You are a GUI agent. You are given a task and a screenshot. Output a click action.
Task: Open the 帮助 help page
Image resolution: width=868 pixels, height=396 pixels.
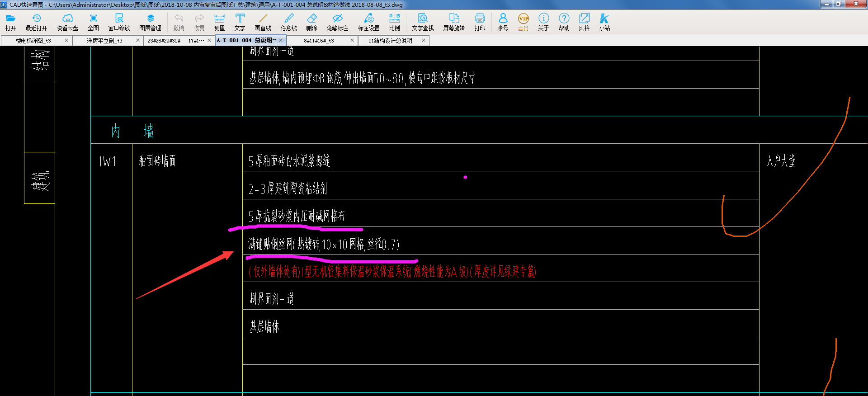tap(564, 22)
